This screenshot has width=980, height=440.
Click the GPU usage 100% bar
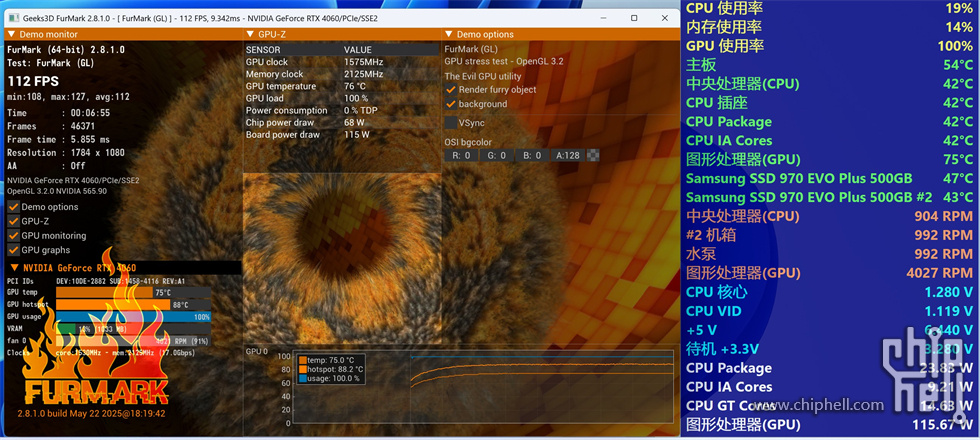pyautogui.click(x=133, y=317)
